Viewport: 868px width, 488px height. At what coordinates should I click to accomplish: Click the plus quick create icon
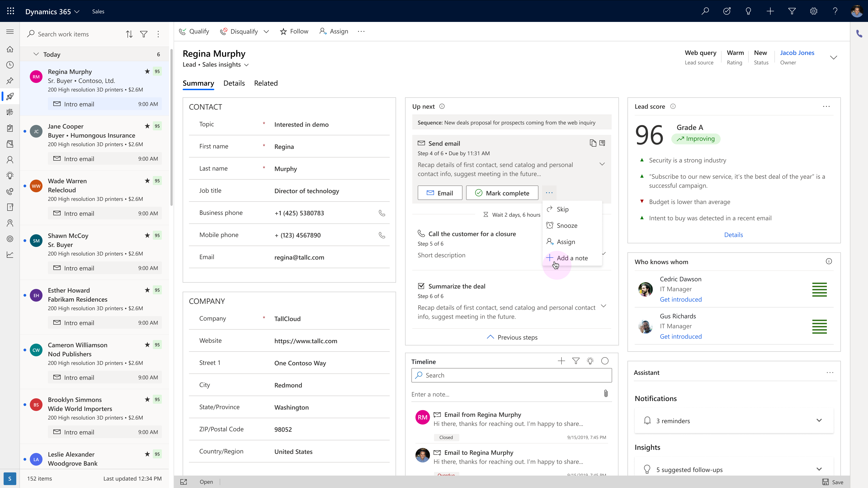(x=770, y=11)
